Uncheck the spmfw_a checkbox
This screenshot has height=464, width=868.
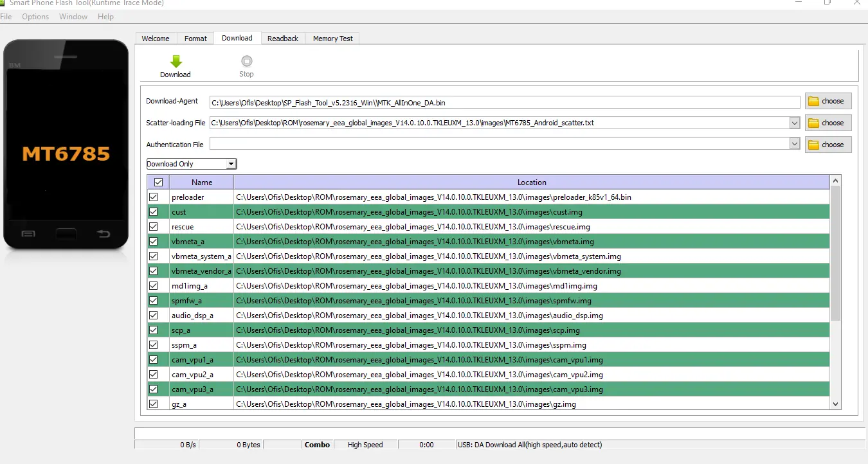[x=153, y=301]
